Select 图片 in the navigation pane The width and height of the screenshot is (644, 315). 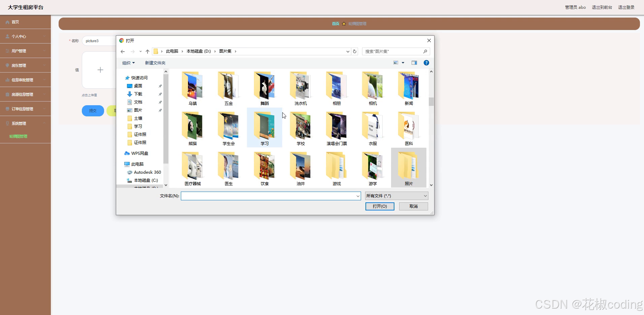138,110
